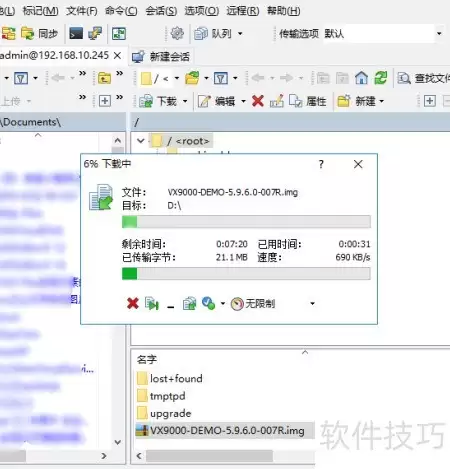Open the 标记(M) menu
Screen dimensions: 450x469
40,11
